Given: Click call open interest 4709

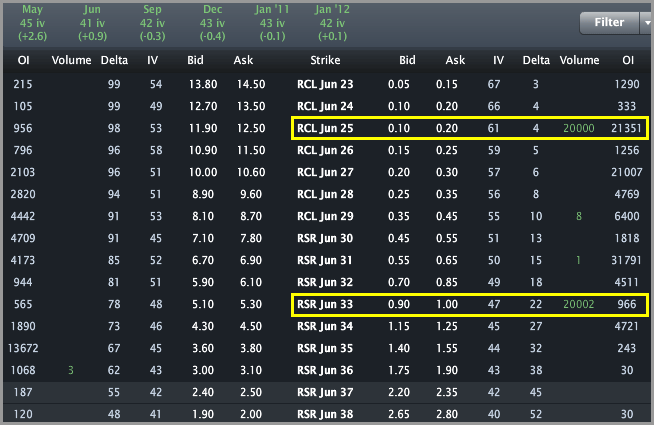Looking at the screenshot, I should click(23, 238).
